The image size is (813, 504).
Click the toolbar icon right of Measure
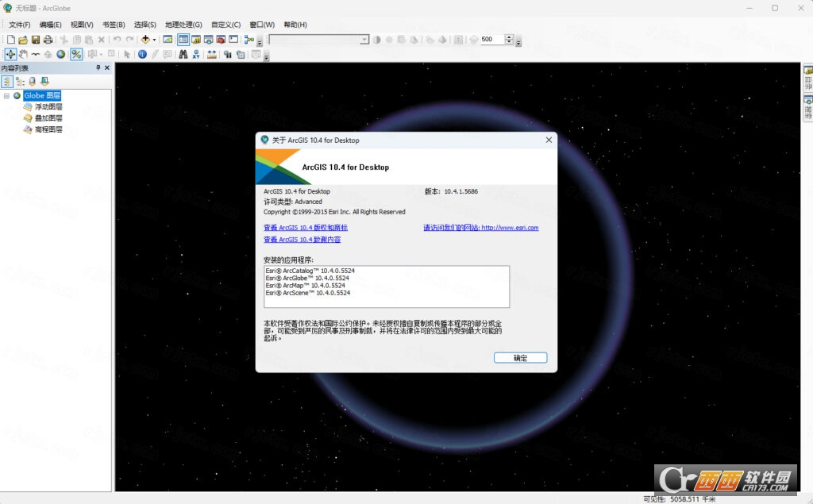[x=228, y=54]
